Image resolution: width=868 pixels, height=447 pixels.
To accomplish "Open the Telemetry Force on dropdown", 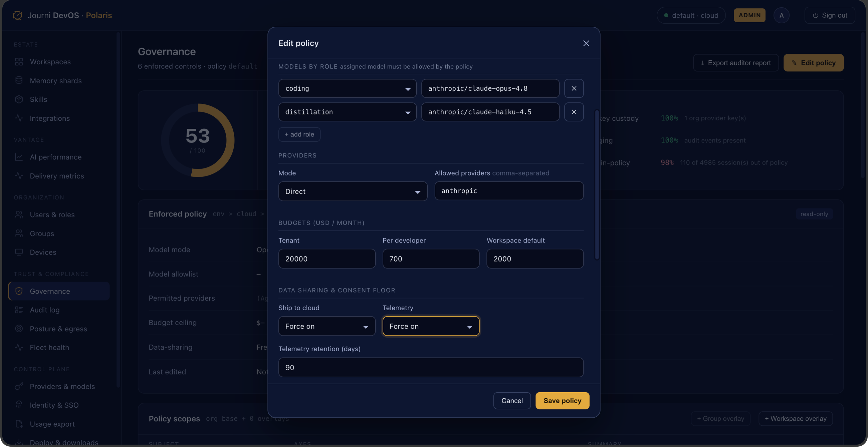I will (x=431, y=326).
